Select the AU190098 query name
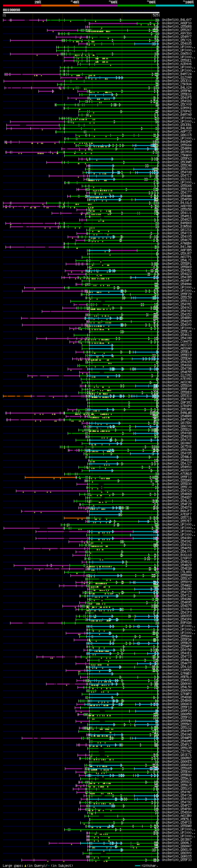 (11, 10)
